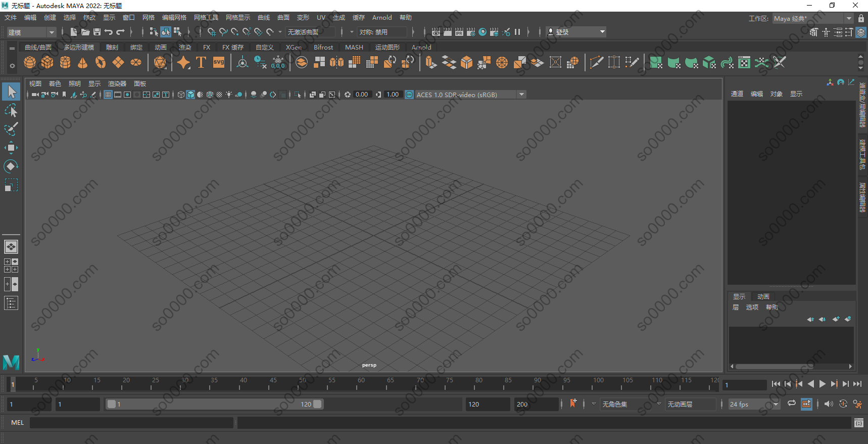Image resolution: width=868 pixels, height=444 pixels.
Task: Open the 选项 menu in layer editor
Action: tap(752, 307)
